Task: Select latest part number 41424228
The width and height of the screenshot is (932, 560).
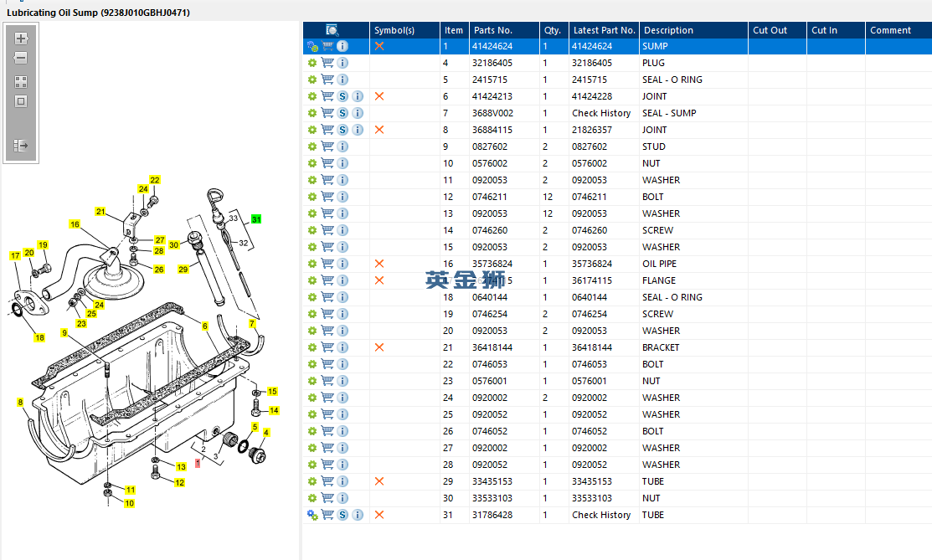Action: 592,96
